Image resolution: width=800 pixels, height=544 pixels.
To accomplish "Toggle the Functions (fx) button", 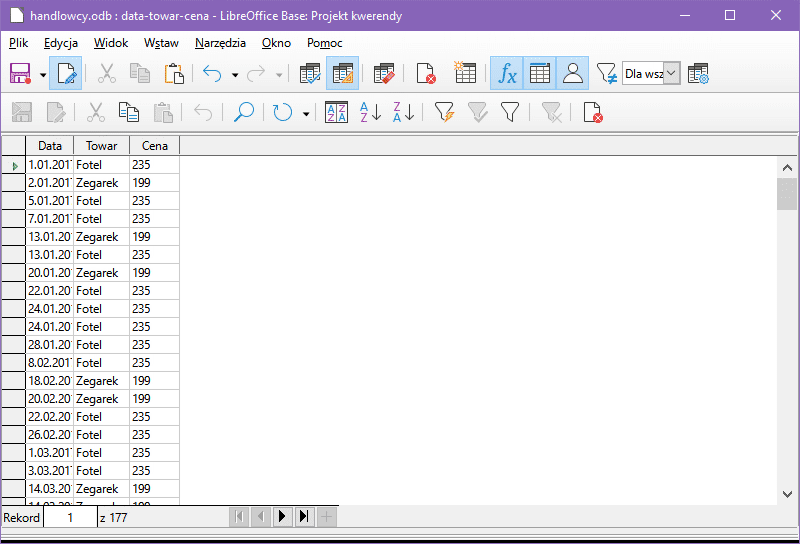I will click(507, 74).
